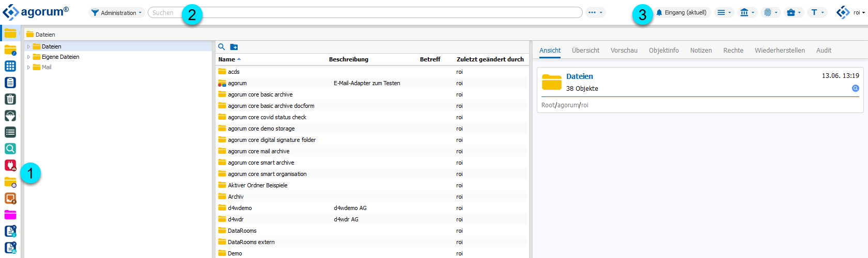
Task: Open the pink folder in the sidebar
Action: (10, 215)
